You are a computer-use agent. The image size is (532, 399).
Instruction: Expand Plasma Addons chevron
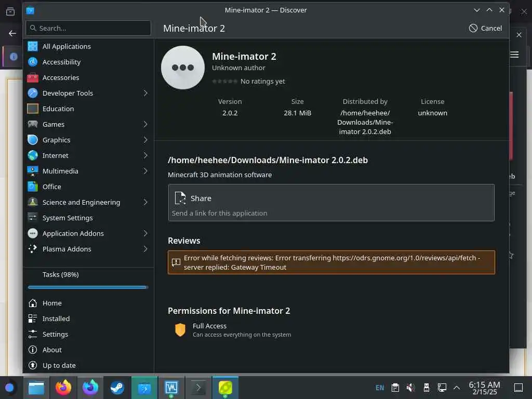point(145,249)
